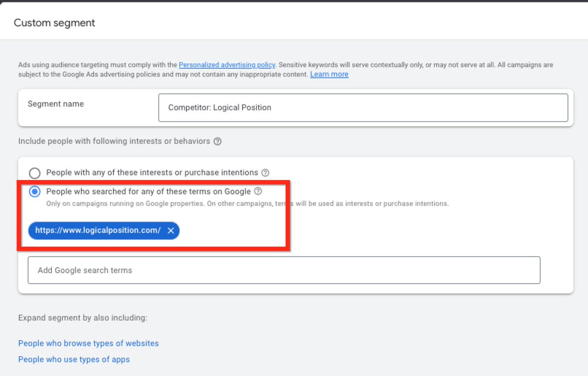This screenshot has width=588, height=376.
Task: Click People who browse types of websites
Action: (89, 343)
